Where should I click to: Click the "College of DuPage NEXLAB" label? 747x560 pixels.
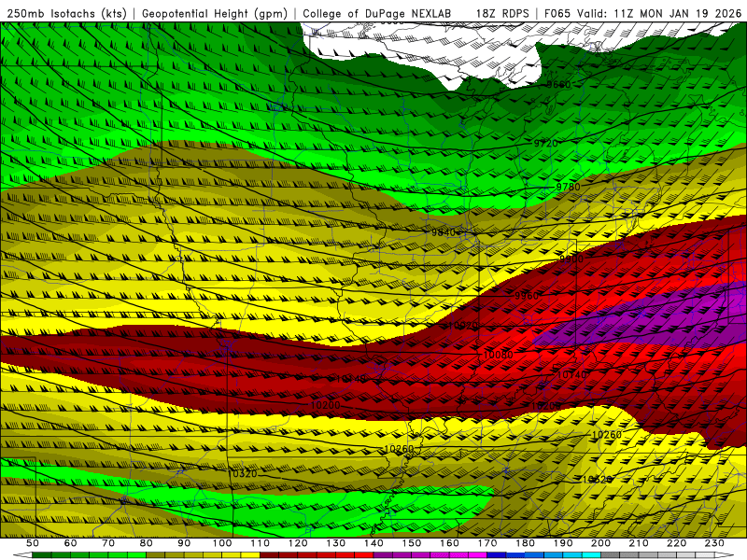point(377,13)
